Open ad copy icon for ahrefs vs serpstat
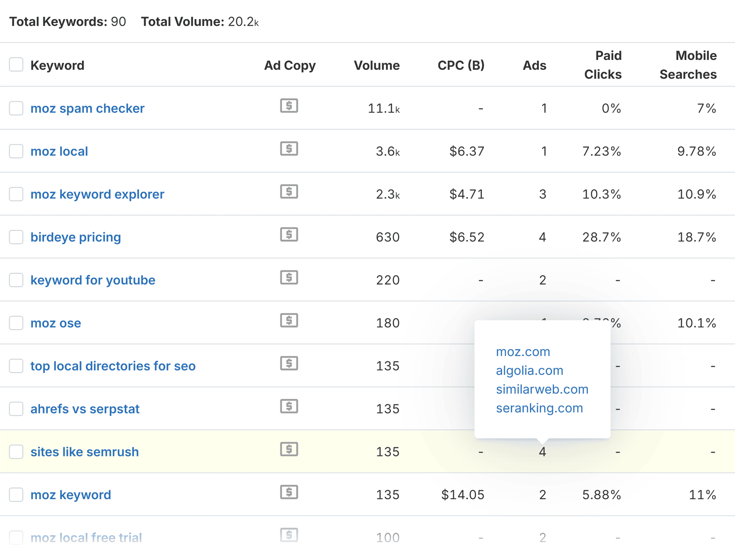The height and width of the screenshot is (560, 735). 289,406
